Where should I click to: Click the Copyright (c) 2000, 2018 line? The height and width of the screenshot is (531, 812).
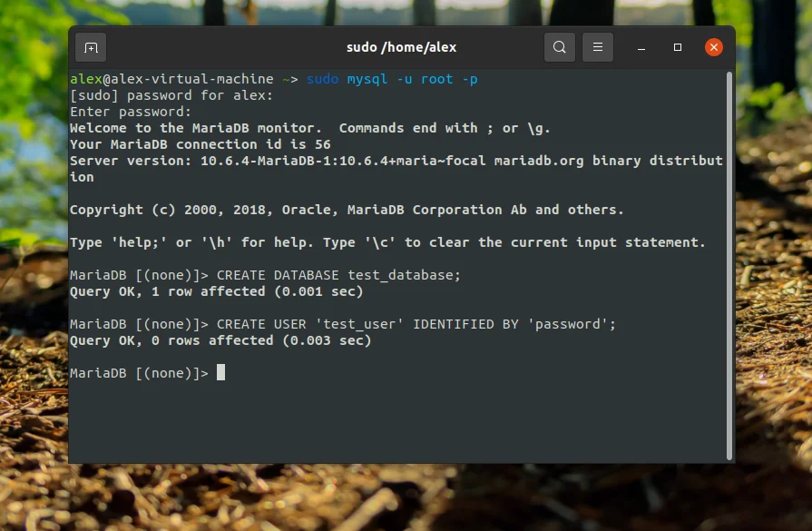[x=347, y=210]
